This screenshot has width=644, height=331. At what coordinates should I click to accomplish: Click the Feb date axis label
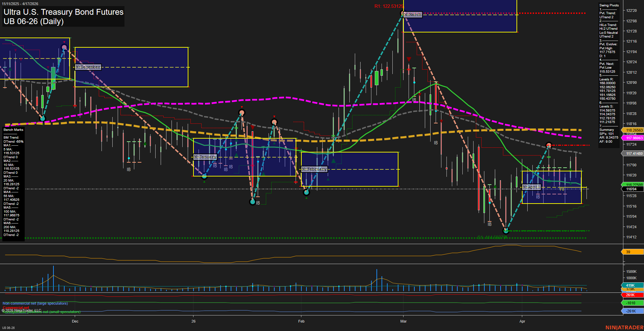click(x=301, y=321)
